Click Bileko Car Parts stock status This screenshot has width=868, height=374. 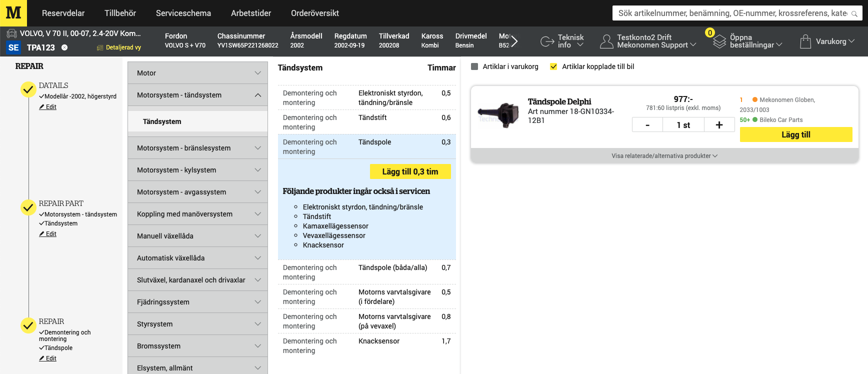(771, 120)
